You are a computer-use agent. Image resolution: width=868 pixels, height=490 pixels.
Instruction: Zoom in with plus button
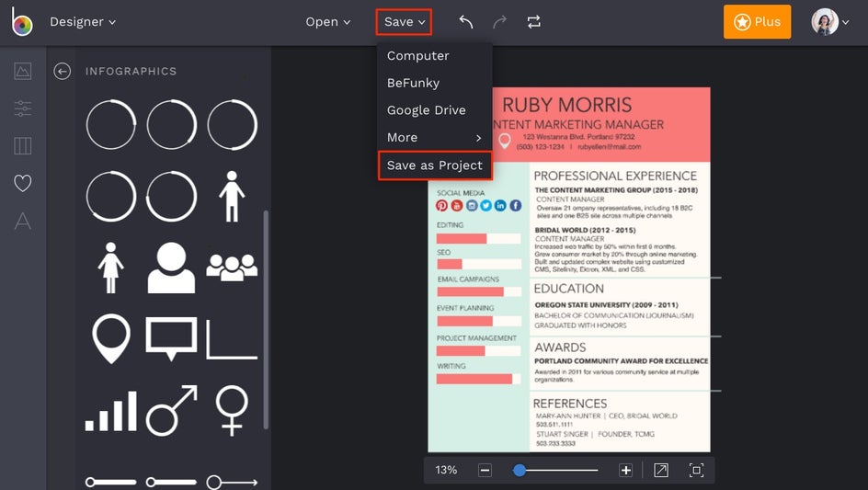click(625, 470)
